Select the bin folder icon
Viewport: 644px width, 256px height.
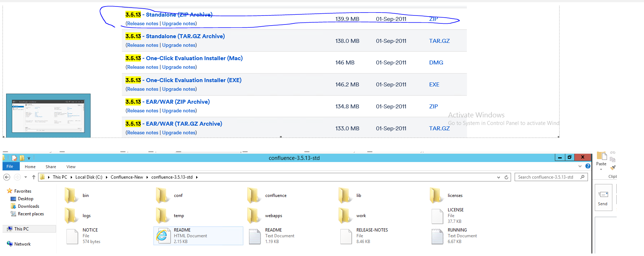click(71, 195)
